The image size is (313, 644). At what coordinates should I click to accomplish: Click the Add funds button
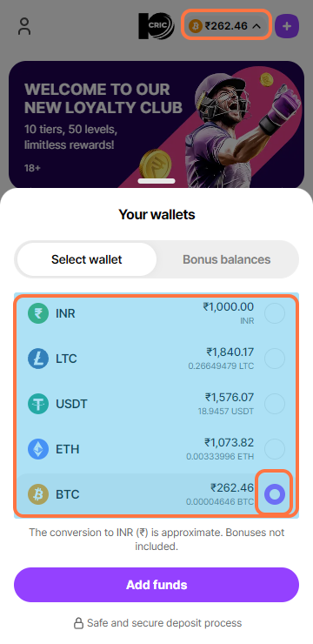coord(156,585)
